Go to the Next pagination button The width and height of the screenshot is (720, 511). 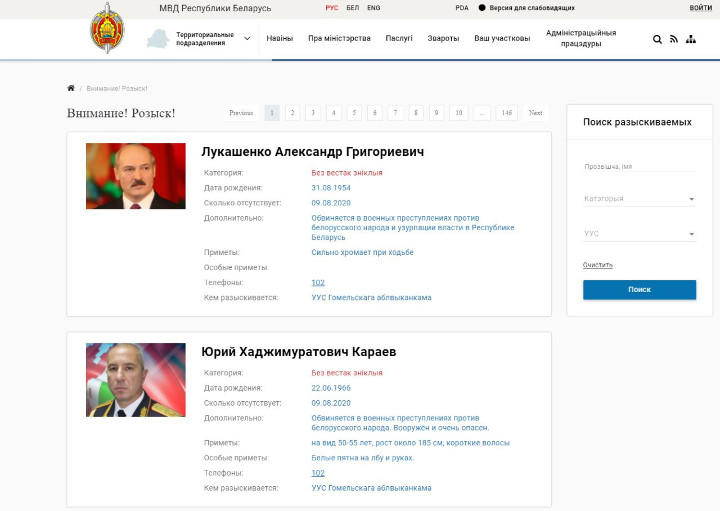535,113
